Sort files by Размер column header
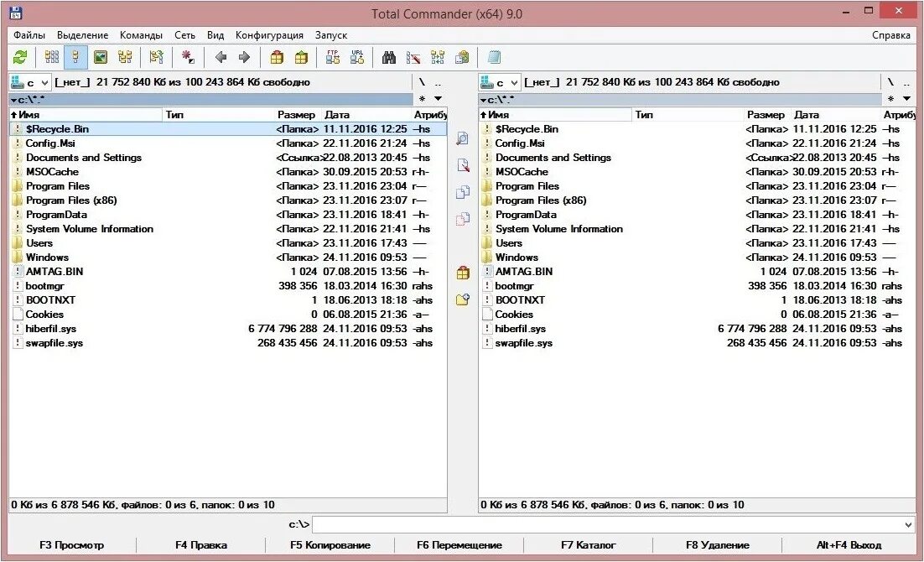Screen dimensions: 924x562 coord(297,114)
